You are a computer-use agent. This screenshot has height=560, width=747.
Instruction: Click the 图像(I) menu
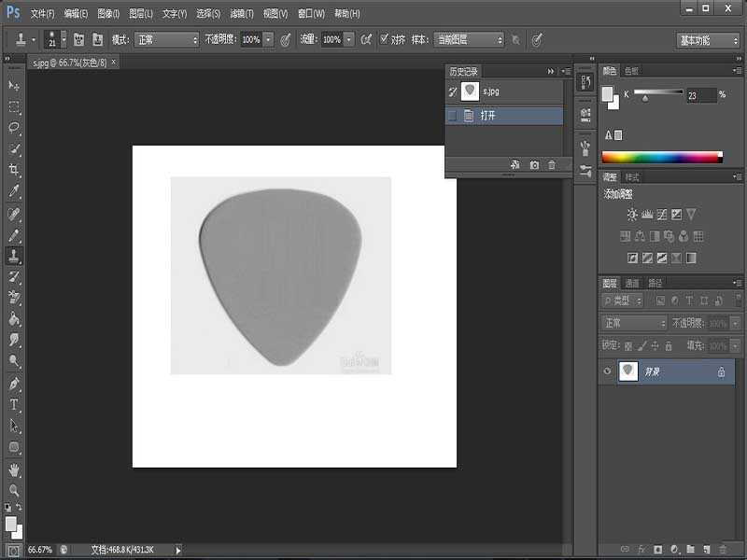(x=108, y=14)
